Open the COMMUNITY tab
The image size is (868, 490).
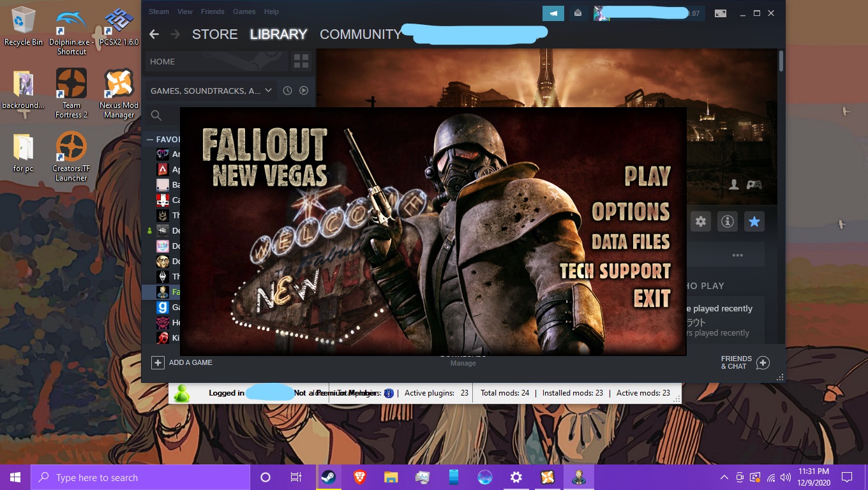click(361, 34)
